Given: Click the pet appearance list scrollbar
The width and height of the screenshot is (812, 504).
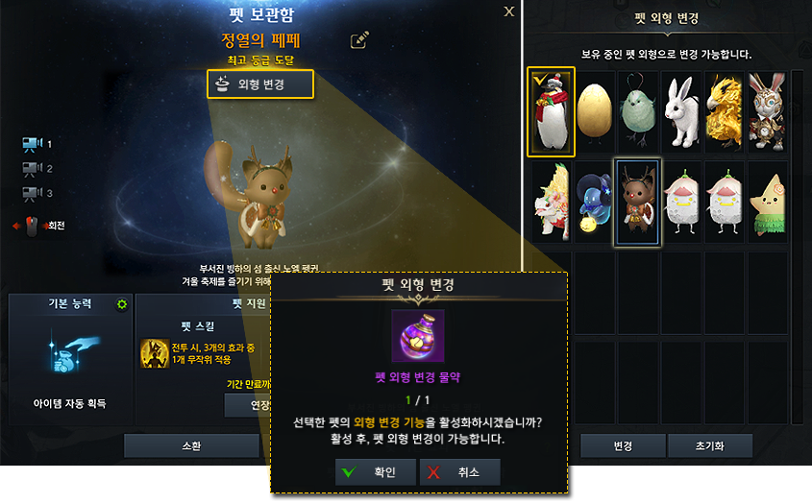Looking at the screenshot, I should point(798,248).
